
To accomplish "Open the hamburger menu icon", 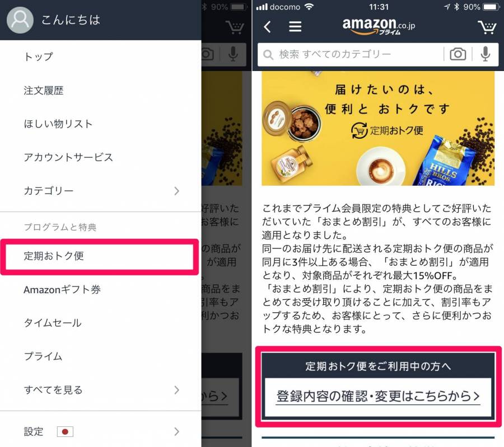I will tap(295, 27).
